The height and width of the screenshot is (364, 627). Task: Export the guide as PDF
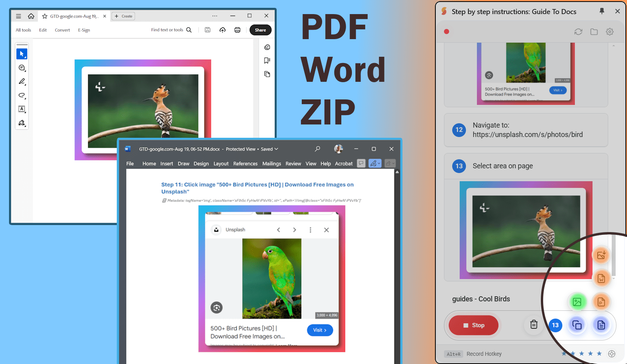[x=601, y=302]
